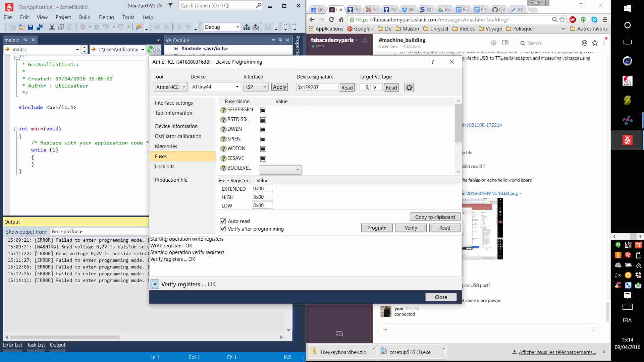644x362 pixels.
Task: Click the Cut scissors icon
Action: point(52,27)
